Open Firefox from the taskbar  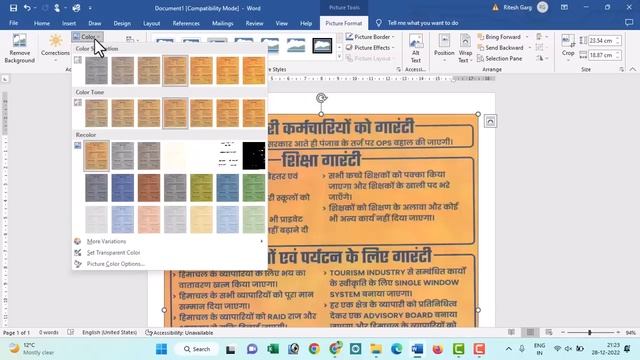(x=438, y=349)
